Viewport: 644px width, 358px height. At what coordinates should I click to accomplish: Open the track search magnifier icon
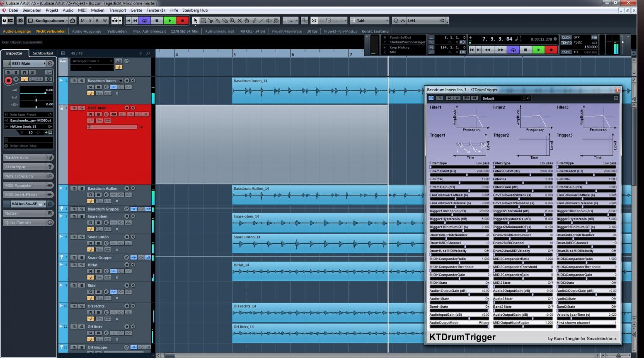[148, 53]
